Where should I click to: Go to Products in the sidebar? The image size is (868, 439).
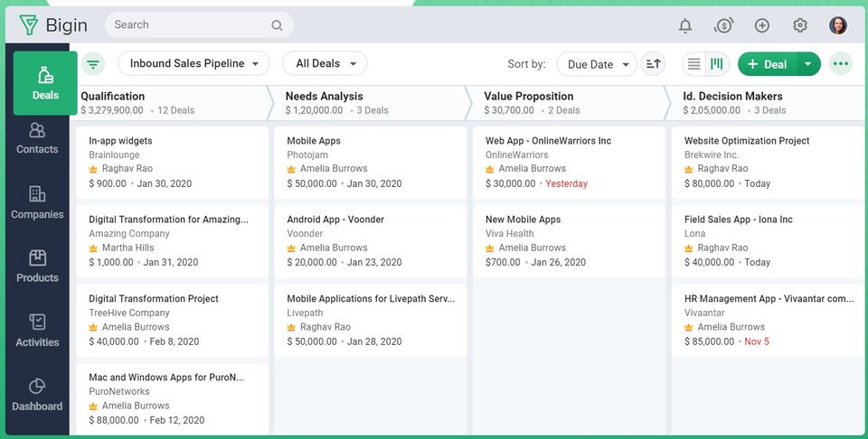(x=37, y=266)
